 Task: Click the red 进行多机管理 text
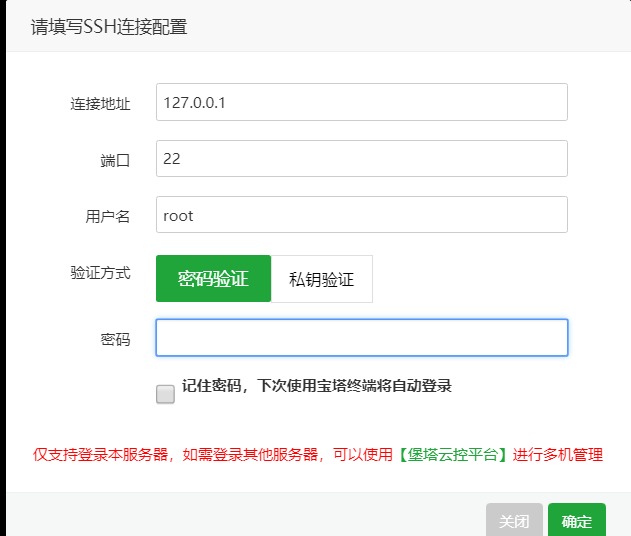coord(558,455)
